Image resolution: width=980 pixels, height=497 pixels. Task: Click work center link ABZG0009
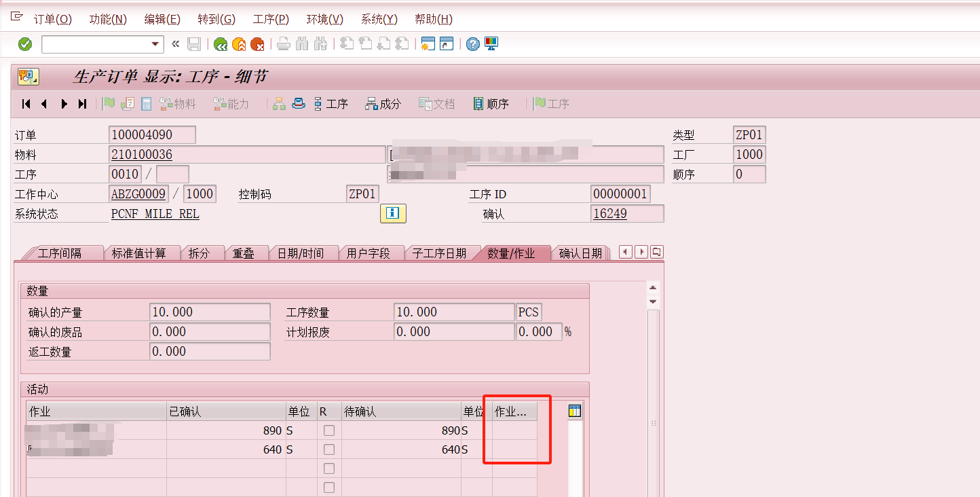138,194
